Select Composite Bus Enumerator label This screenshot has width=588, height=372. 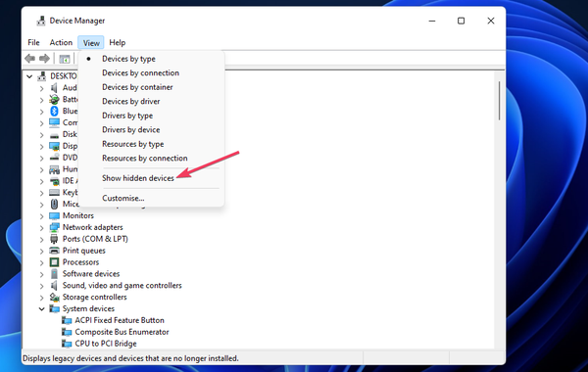[122, 332]
